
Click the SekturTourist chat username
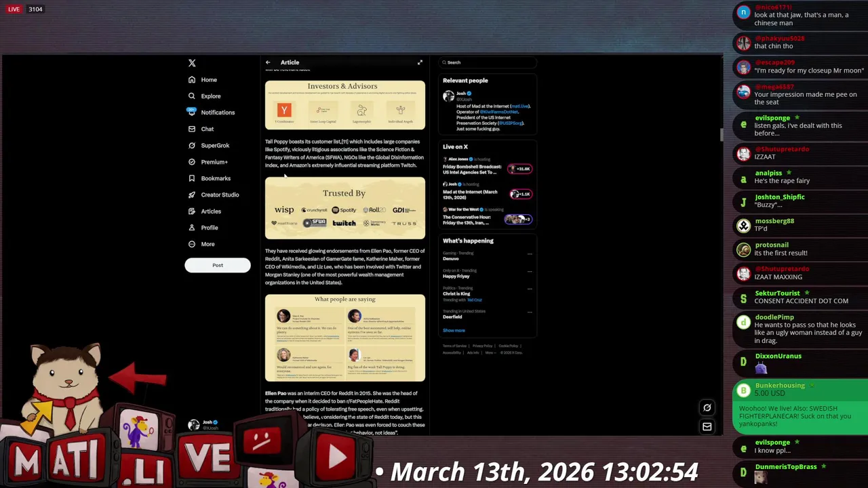(x=777, y=293)
